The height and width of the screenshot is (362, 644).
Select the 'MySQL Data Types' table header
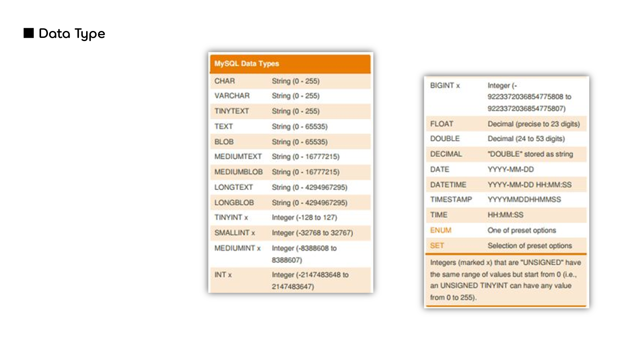(x=290, y=64)
